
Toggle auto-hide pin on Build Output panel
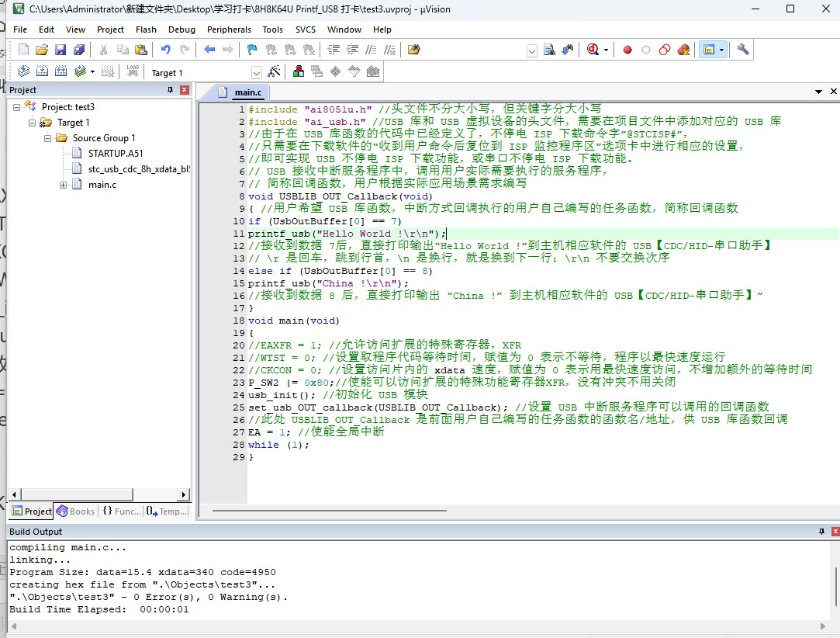822,532
